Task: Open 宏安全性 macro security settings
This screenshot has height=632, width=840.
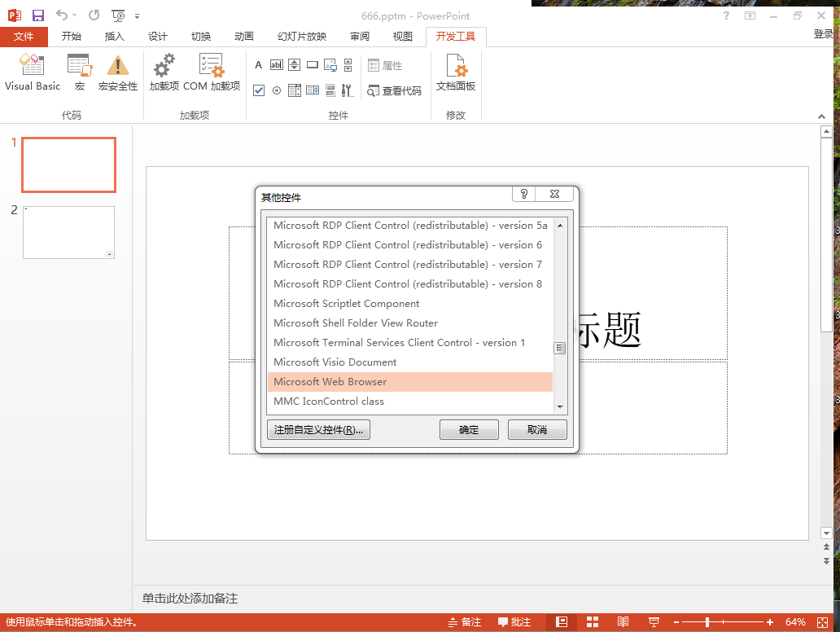Action: [x=118, y=72]
